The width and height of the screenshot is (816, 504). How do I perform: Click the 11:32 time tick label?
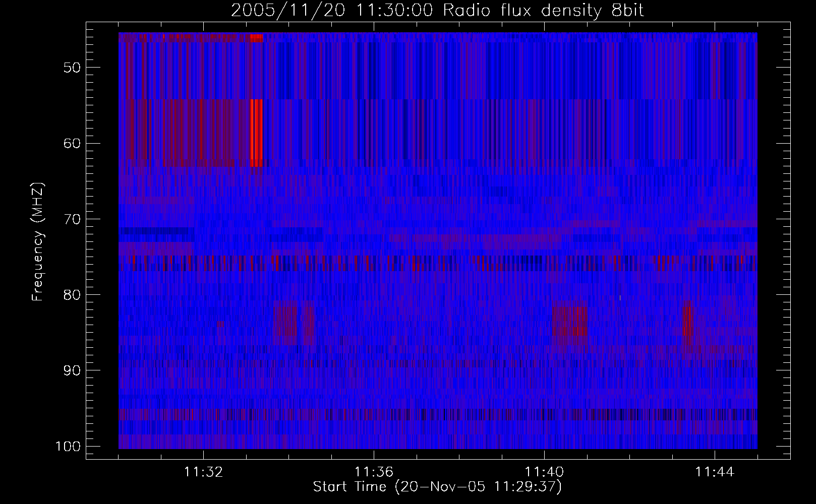pos(203,472)
